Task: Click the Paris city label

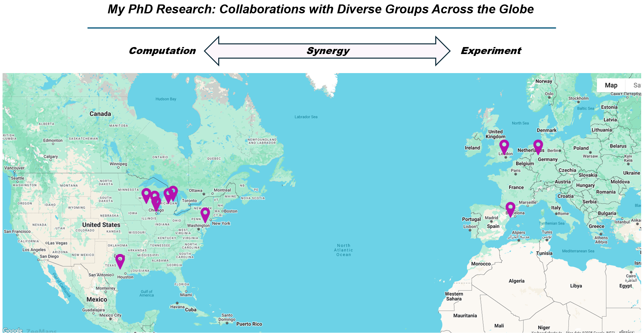Action: (x=515, y=171)
